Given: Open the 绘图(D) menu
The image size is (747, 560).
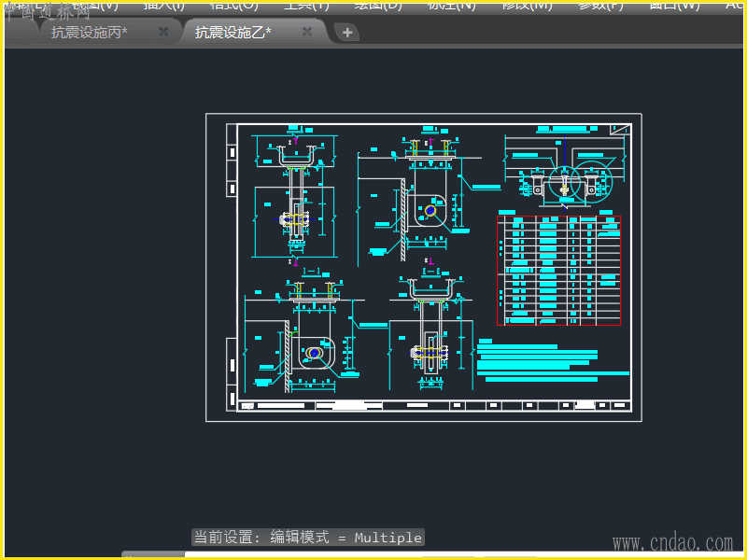Looking at the screenshot, I should pos(378,5).
